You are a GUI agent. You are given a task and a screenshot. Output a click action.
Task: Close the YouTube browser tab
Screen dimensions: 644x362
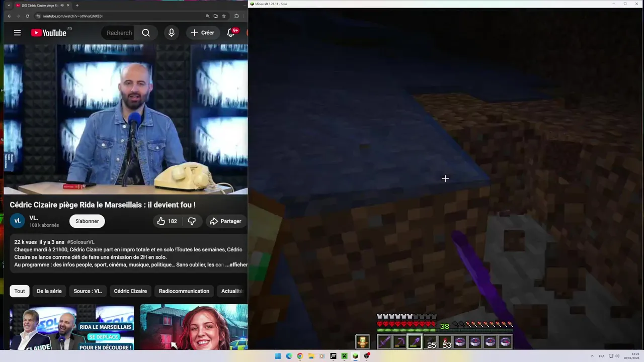[x=68, y=5]
